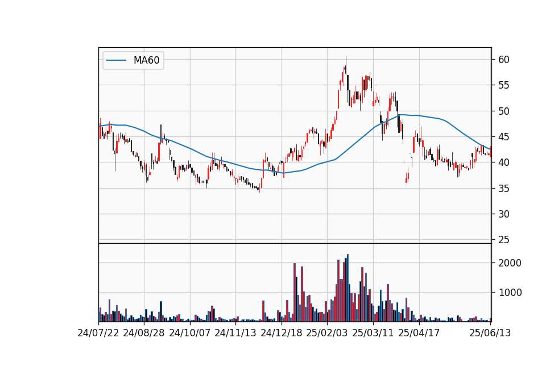Click the 40 price axis label
The image size is (546, 392).
point(503,162)
